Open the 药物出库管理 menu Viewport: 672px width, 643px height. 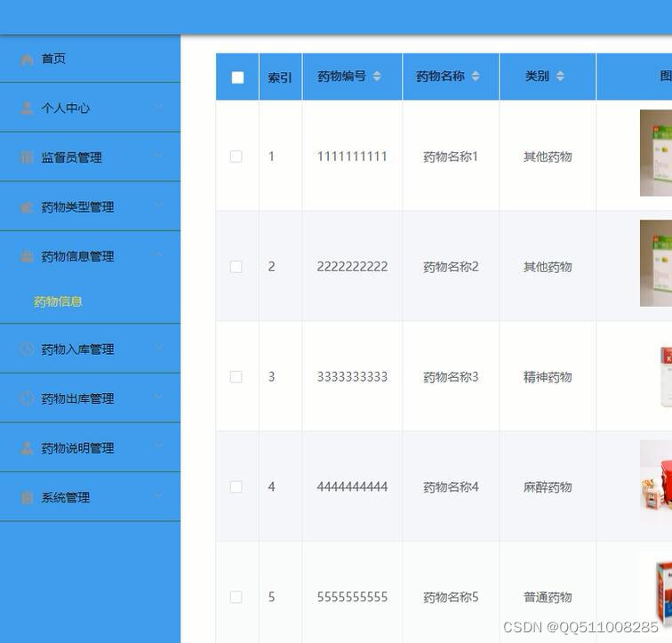[90, 398]
